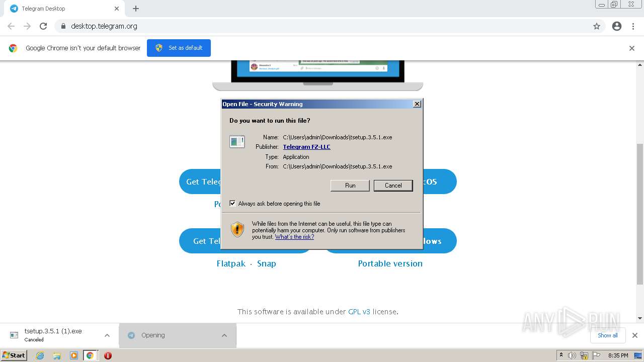Close the Telegram Desktop tab
The image size is (644, 362).
(117, 9)
